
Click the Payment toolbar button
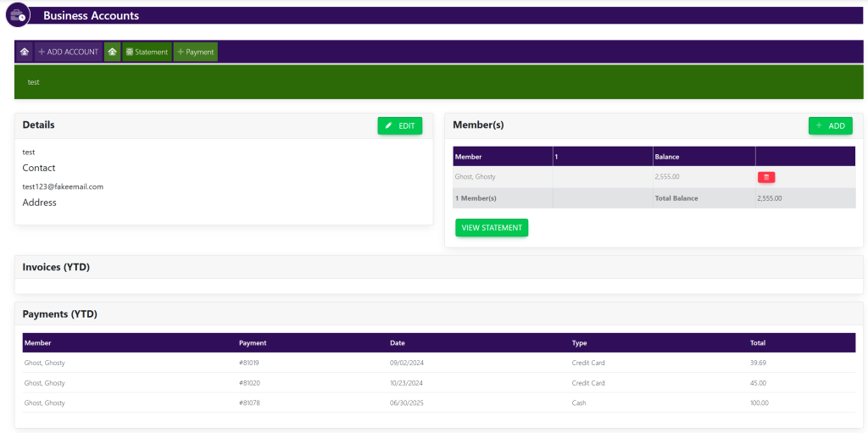pyautogui.click(x=196, y=52)
